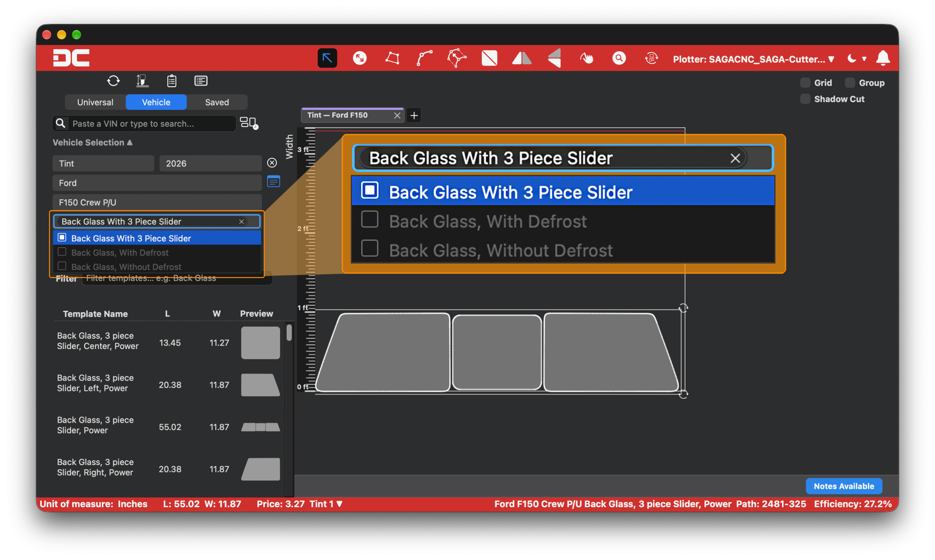Click the horizontal mirror tool
The height and width of the screenshot is (560, 935).
pyautogui.click(x=522, y=58)
